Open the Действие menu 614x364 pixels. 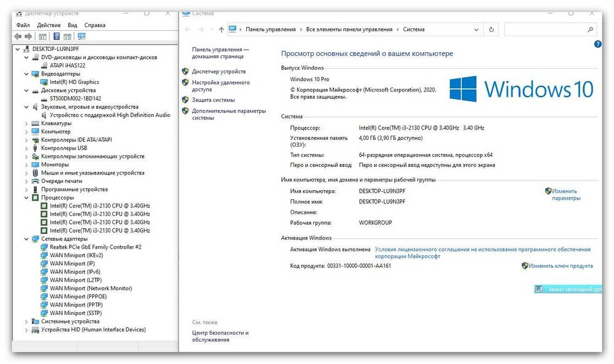(x=49, y=25)
